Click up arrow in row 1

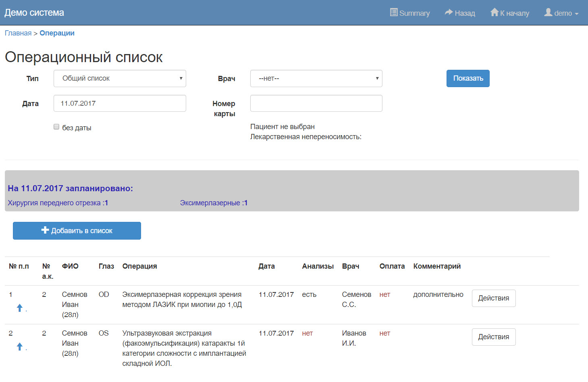pos(20,308)
